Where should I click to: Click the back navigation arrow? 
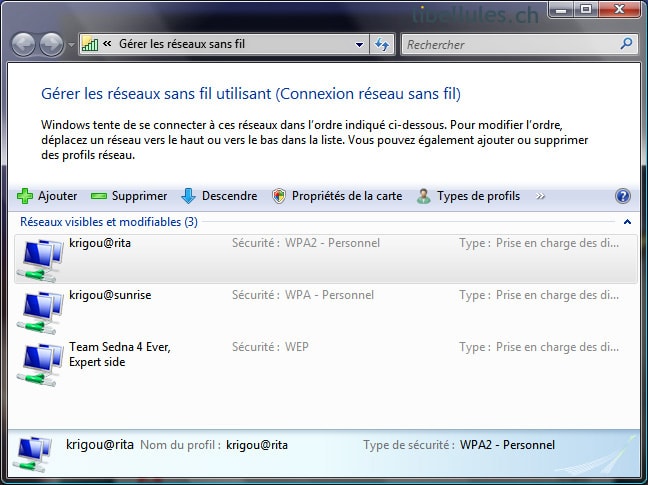click(x=23, y=44)
